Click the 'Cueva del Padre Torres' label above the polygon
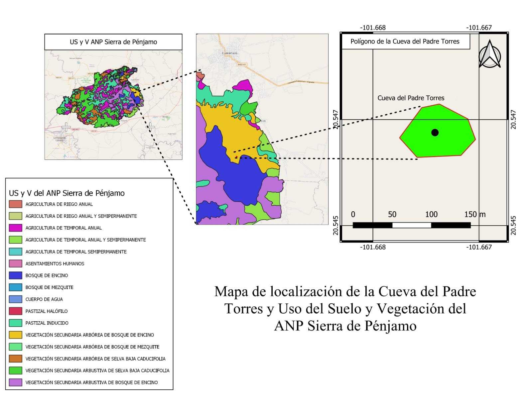 tap(411, 98)
